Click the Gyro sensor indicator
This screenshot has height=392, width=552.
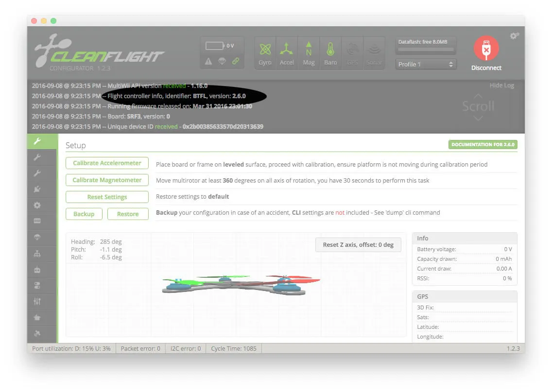265,53
